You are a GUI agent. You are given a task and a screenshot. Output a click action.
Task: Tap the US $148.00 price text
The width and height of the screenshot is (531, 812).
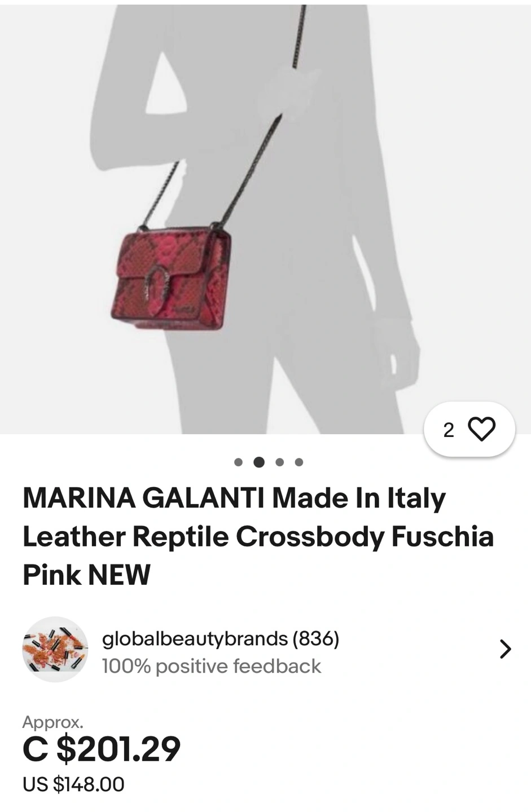tap(73, 784)
